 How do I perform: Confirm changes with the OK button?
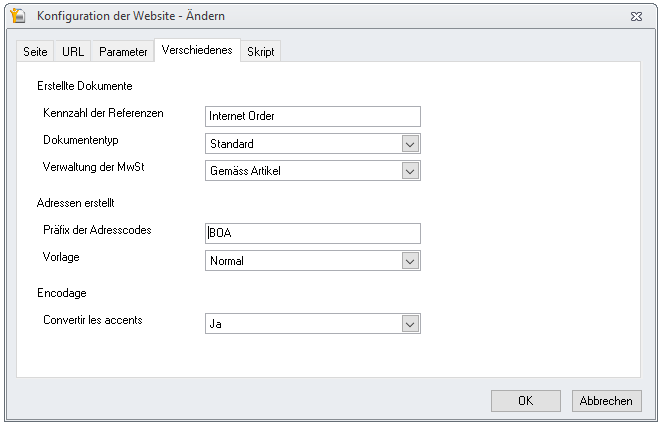tap(526, 401)
